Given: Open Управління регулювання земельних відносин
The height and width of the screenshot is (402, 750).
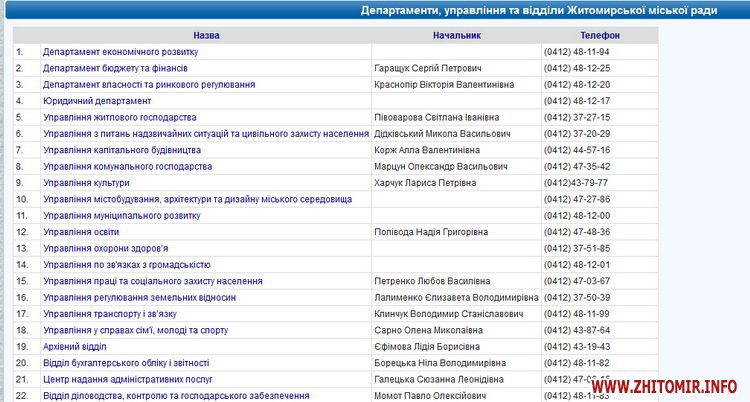Looking at the screenshot, I should coord(139,297).
